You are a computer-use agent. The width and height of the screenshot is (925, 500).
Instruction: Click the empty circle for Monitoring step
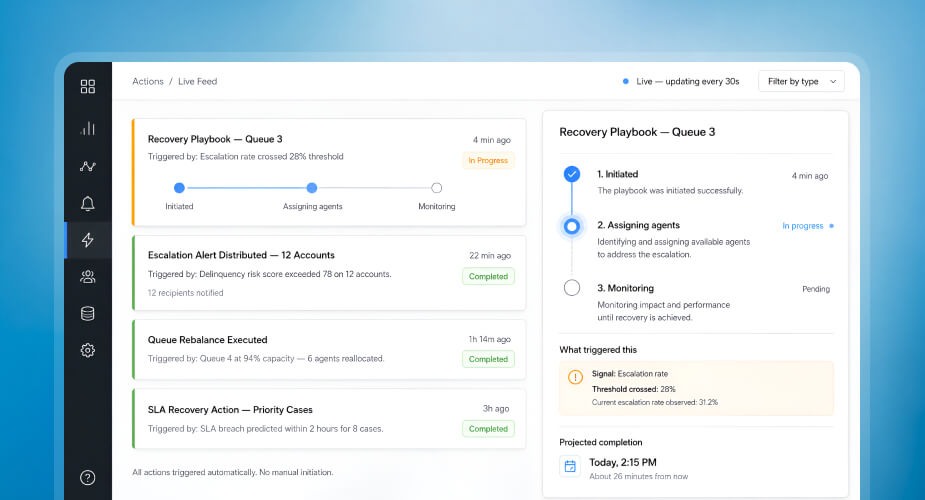(572, 288)
